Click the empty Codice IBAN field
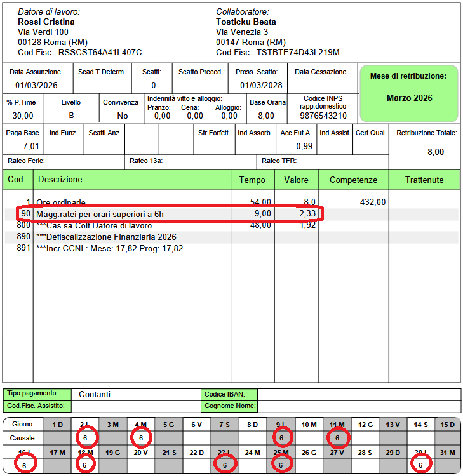The width and height of the screenshot is (463, 476). [358, 394]
